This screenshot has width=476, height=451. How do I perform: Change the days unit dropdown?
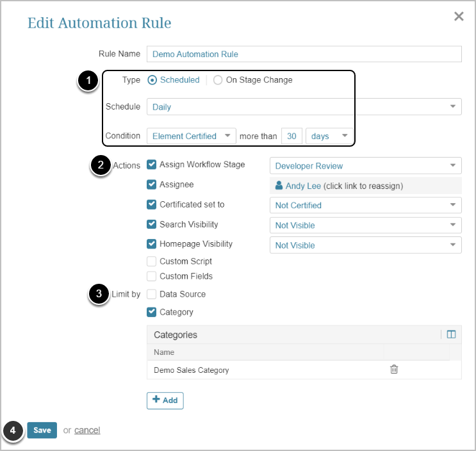(329, 136)
